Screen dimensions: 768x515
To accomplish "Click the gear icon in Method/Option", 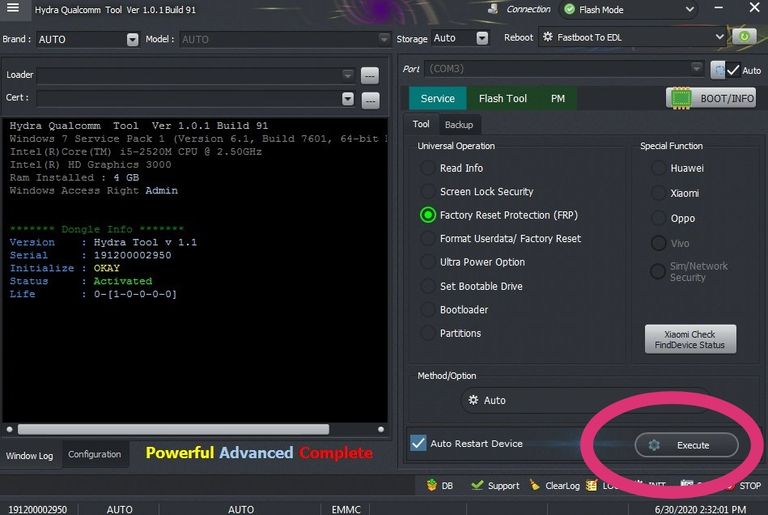I will [473, 400].
